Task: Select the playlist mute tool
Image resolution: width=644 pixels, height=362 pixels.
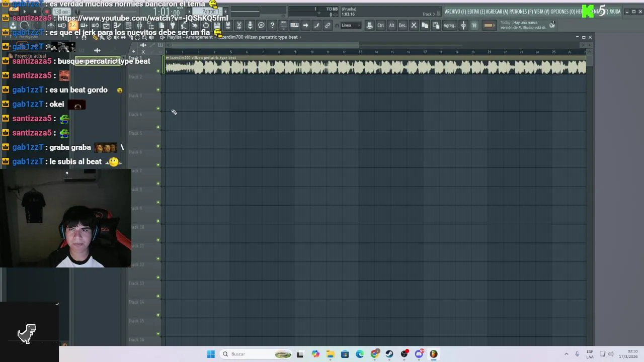Action: coord(116,37)
